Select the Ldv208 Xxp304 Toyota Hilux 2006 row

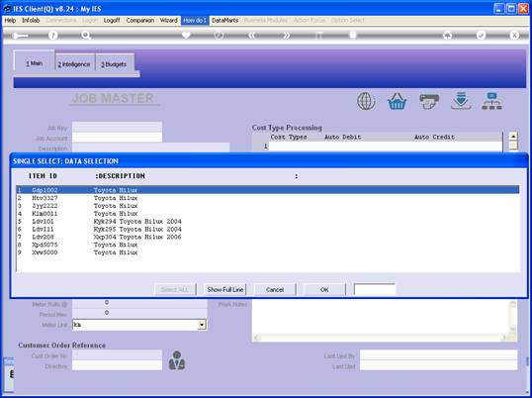click(268, 237)
